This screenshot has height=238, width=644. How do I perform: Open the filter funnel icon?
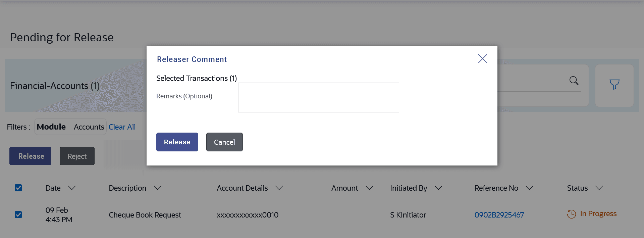tap(614, 84)
